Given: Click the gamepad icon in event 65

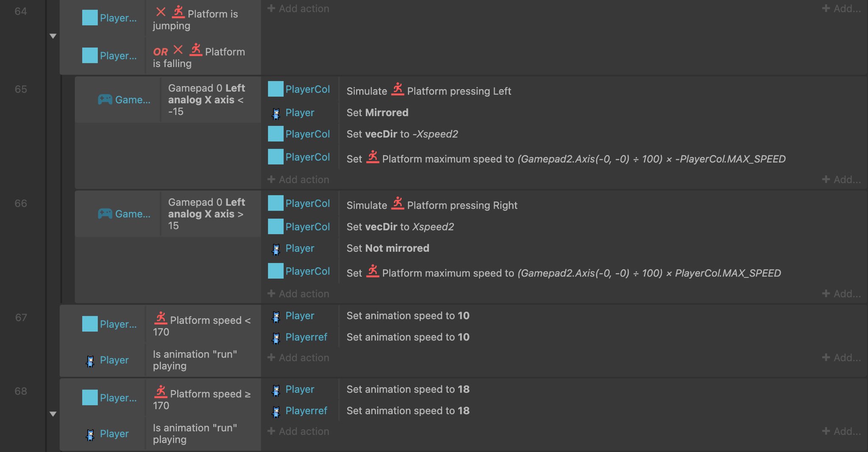Looking at the screenshot, I should (x=105, y=100).
